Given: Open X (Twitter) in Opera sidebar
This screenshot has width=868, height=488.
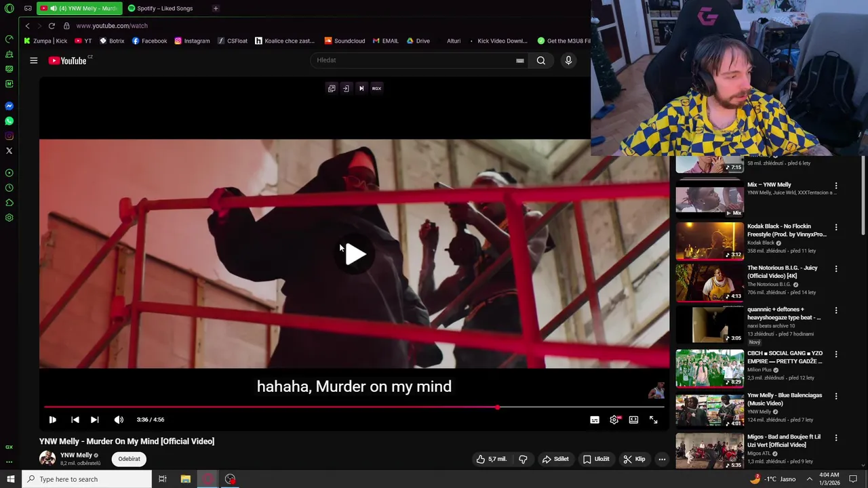Looking at the screenshot, I should (x=9, y=151).
